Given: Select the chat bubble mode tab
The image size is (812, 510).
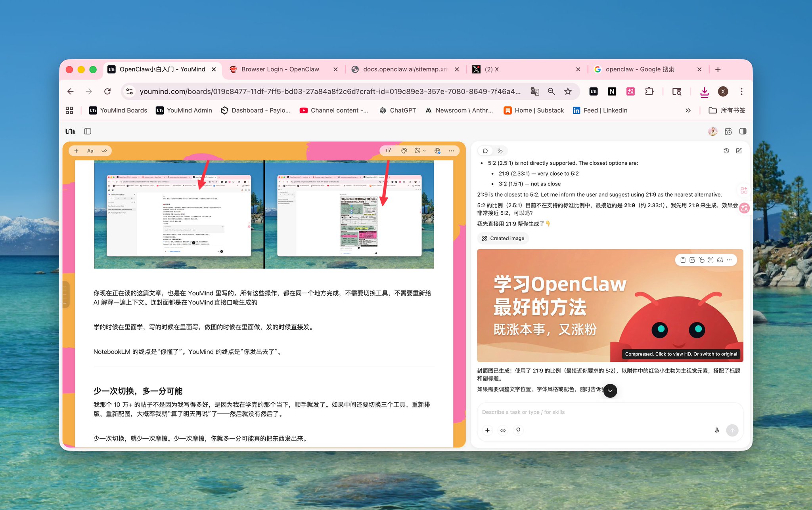Looking at the screenshot, I should tap(485, 151).
